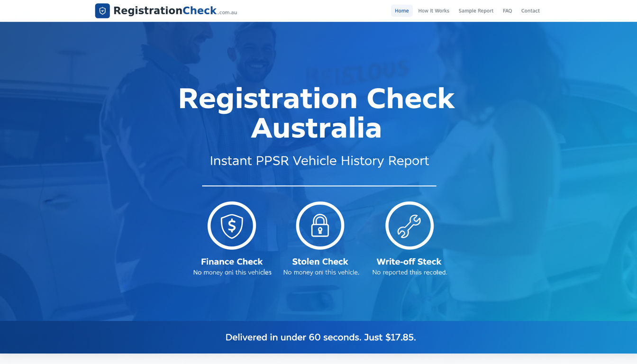Click 'No money oni this vehicles' text
This screenshot has width=637, height=364.
coord(232,273)
